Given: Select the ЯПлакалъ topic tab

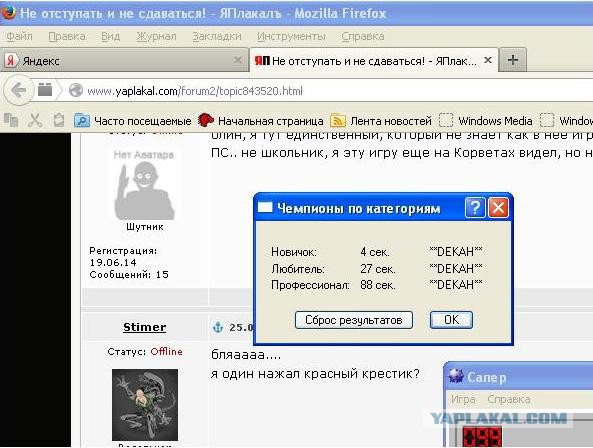Looking at the screenshot, I should (374, 60).
